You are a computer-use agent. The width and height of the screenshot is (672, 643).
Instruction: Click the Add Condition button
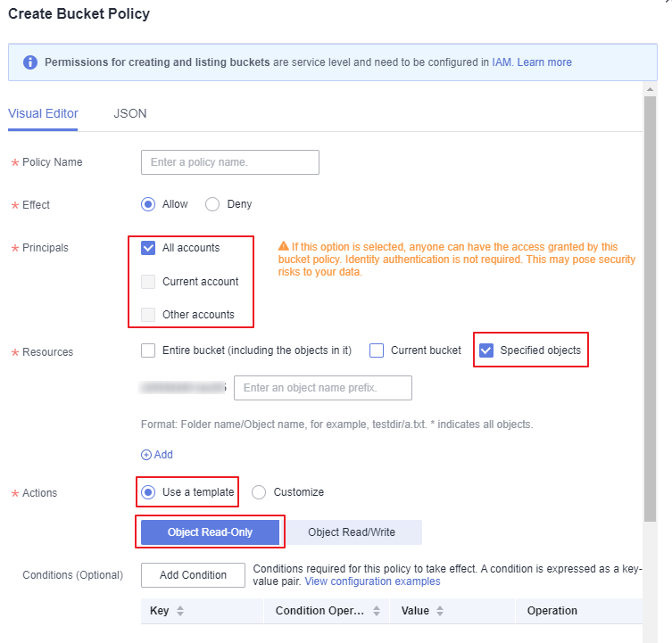(x=194, y=575)
